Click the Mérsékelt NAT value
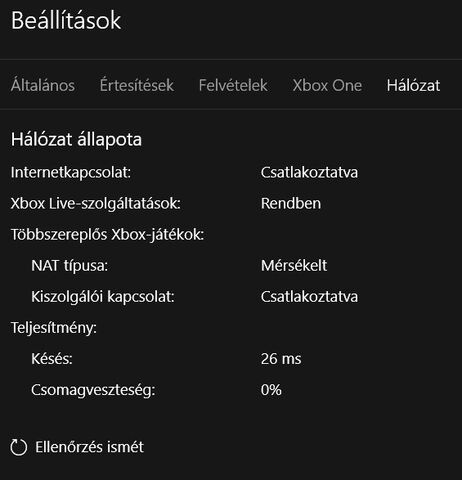The image size is (462, 480). pyautogui.click(x=294, y=266)
